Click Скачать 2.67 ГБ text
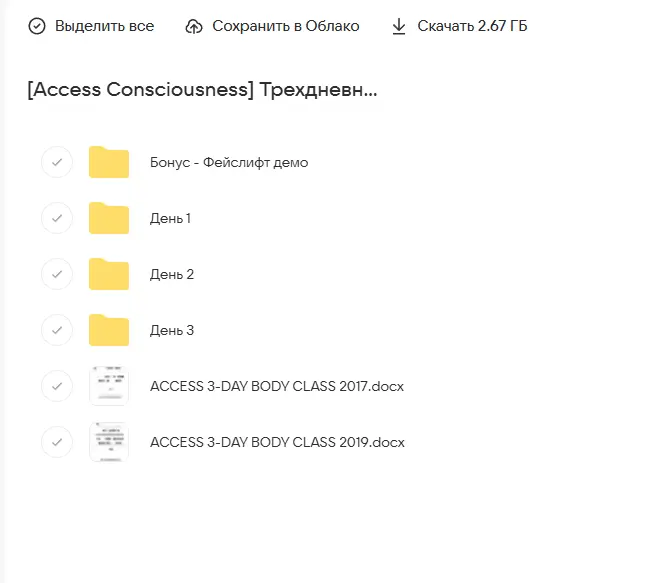The width and height of the screenshot is (651, 583). (473, 26)
